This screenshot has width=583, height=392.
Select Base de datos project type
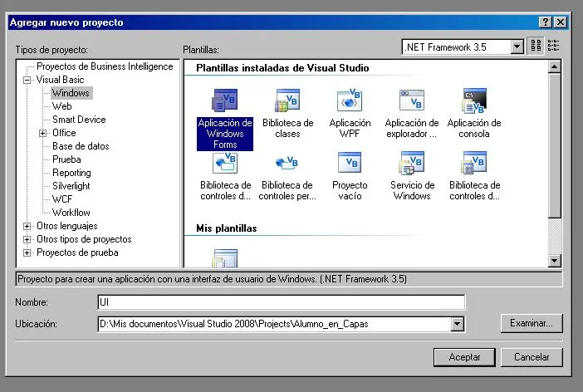pos(81,146)
